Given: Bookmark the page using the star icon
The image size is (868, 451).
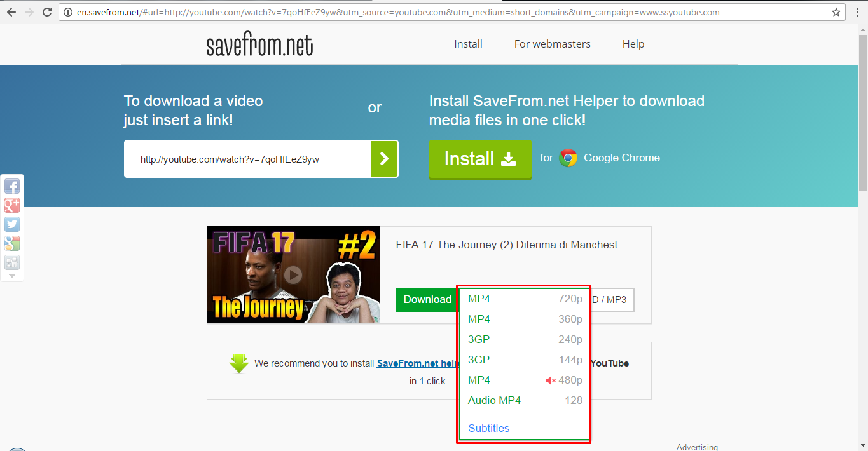Looking at the screenshot, I should [x=836, y=12].
